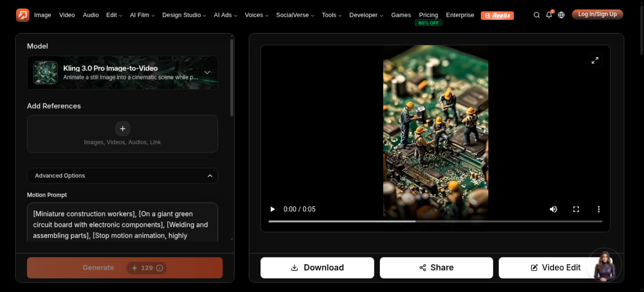Expand the SocialVerse menu

295,15
